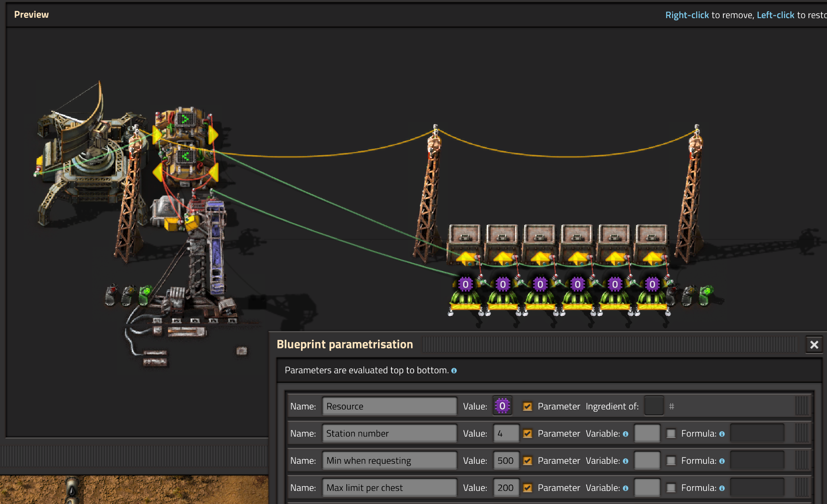827x504 pixels.
Task: Toggle the Parameter checkbox for Max limit per chest
Action: 527,488
